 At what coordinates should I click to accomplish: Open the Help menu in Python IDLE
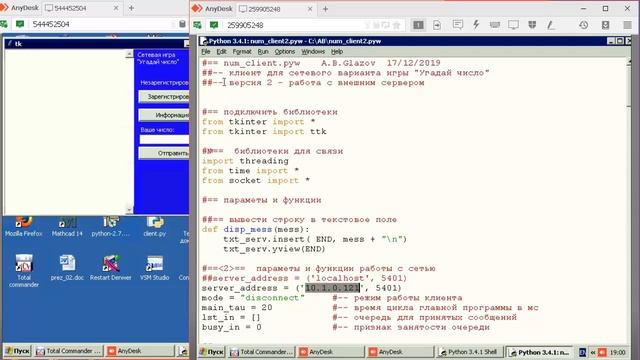[337, 52]
